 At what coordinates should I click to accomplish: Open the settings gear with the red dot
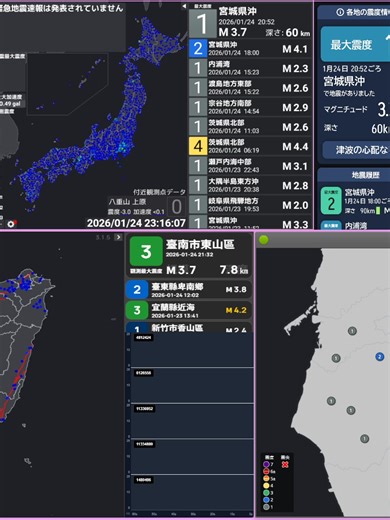pos(11,224)
